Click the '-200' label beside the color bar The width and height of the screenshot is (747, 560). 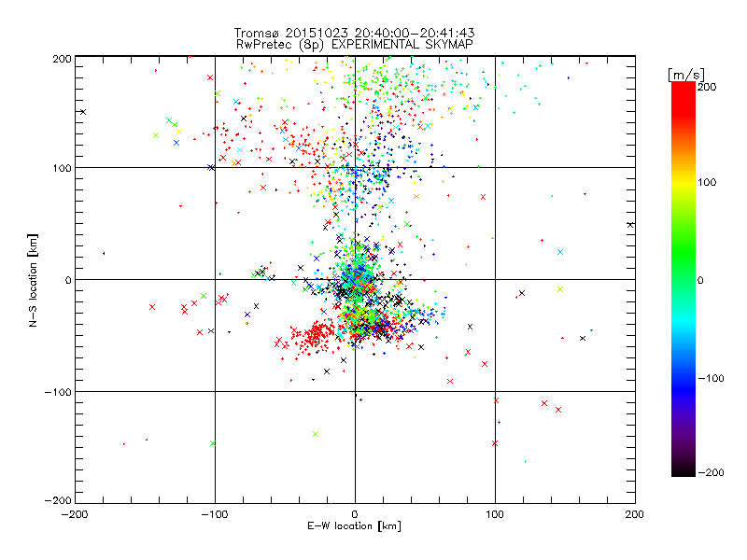point(711,472)
